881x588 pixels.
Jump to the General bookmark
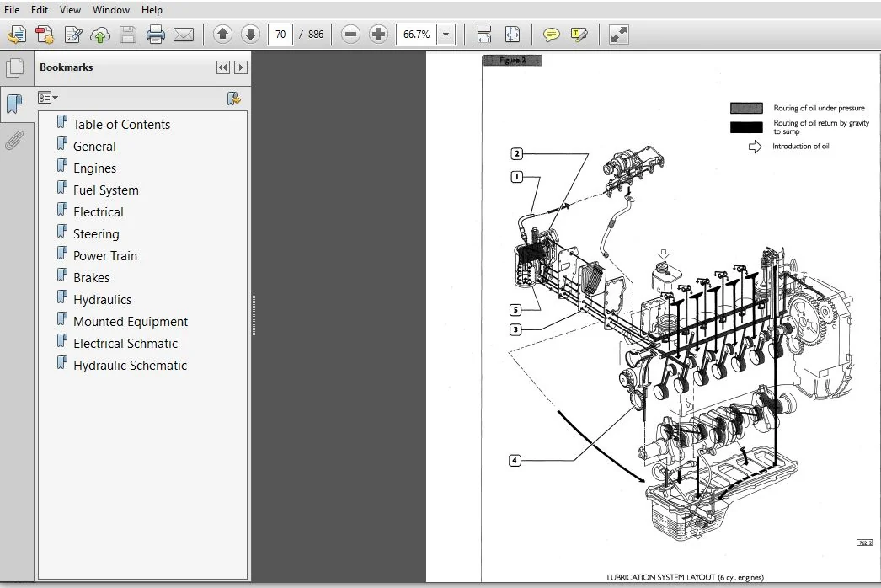pos(94,146)
